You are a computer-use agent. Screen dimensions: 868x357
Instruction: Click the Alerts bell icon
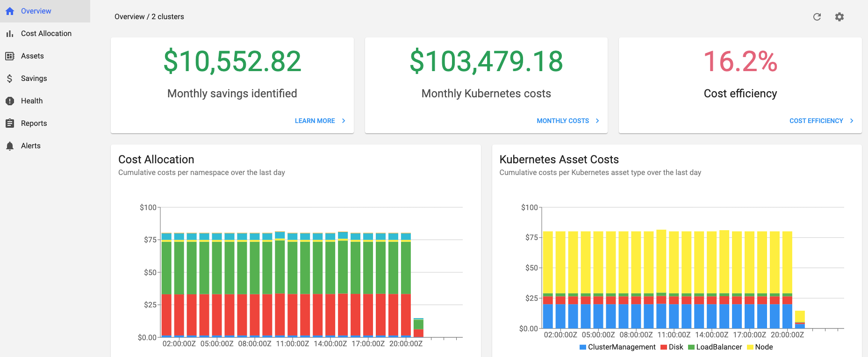10,146
